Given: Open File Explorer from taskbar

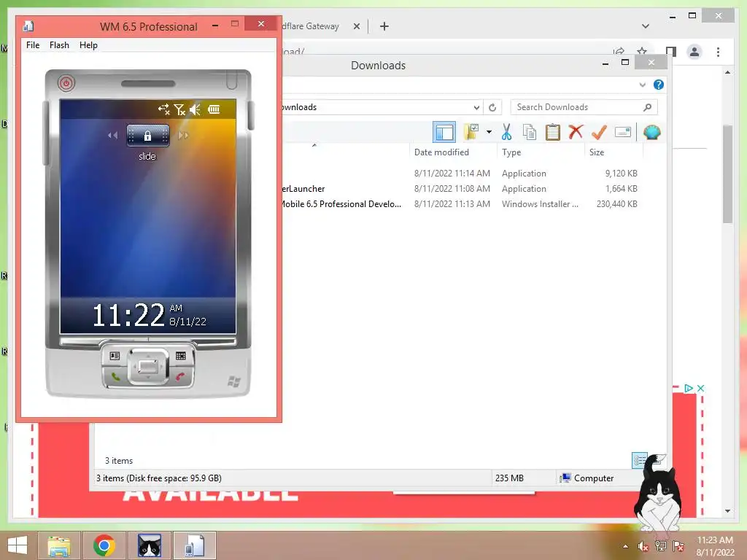Looking at the screenshot, I should coord(59,545).
